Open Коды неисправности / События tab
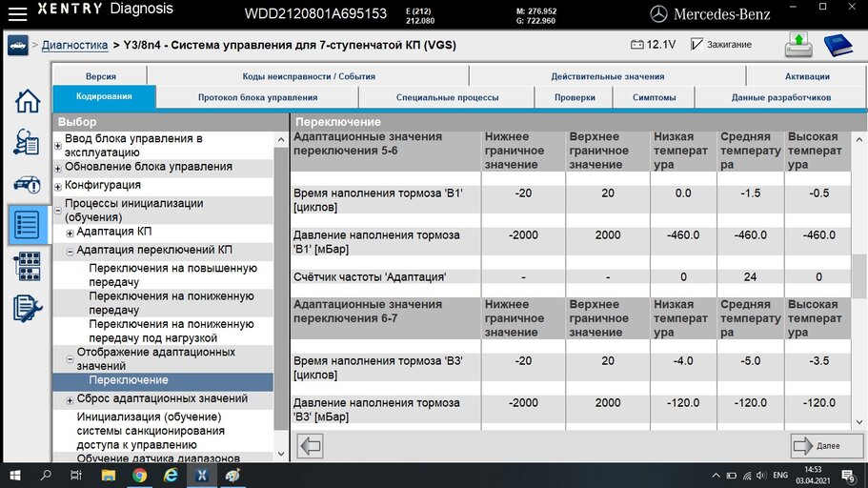This screenshot has height=488, width=868. tap(309, 76)
